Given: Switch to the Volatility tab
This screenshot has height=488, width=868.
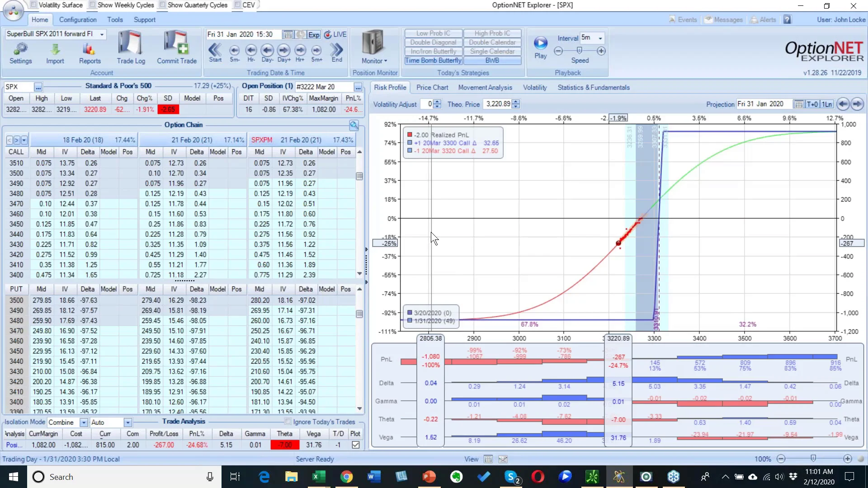Looking at the screenshot, I should click(535, 88).
